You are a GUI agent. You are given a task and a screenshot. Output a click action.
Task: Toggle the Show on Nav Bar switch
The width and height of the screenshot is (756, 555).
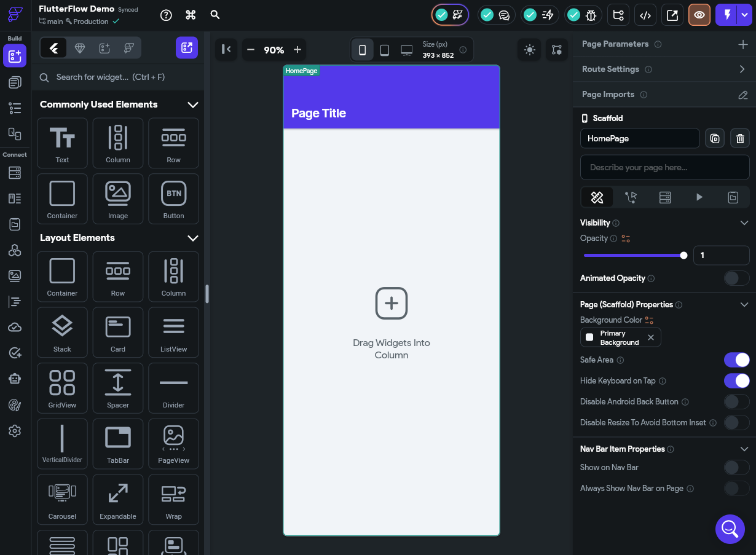tap(736, 468)
